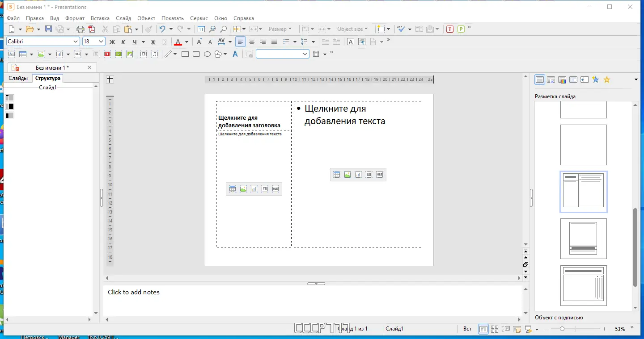Toggle bold formatting (Ж)
The width and height of the screenshot is (644, 339).
point(112,42)
